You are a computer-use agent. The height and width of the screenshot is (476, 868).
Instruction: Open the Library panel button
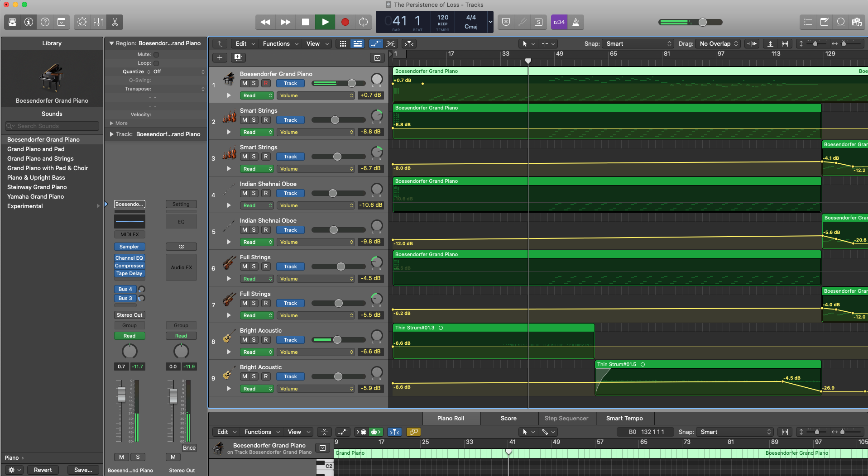tap(13, 22)
